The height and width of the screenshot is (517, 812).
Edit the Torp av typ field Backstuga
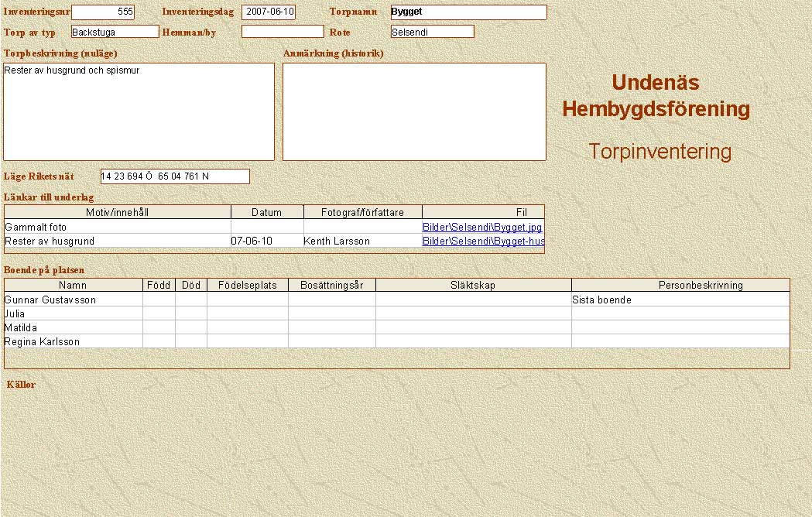(115, 32)
